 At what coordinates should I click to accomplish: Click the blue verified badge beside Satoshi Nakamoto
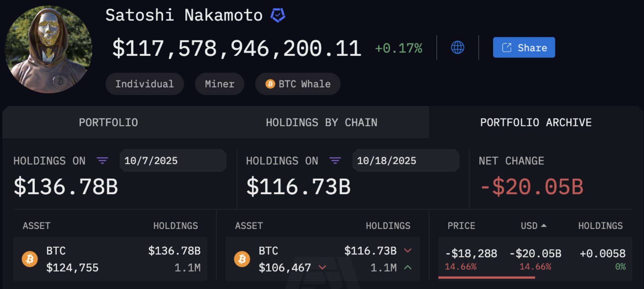[x=278, y=15]
